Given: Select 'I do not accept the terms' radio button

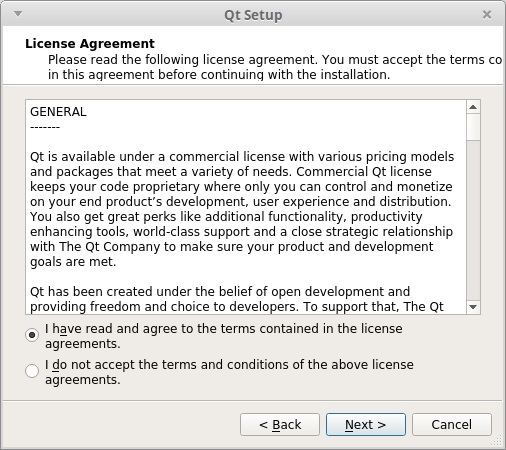Looking at the screenshot, I should [x=32, y=371].
